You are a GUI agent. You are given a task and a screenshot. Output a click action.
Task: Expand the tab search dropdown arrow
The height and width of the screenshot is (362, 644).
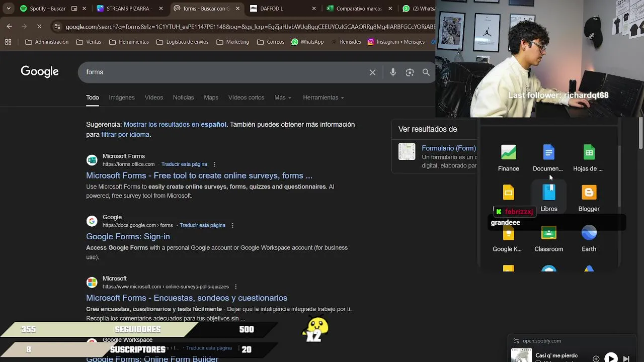click(9, 9)
